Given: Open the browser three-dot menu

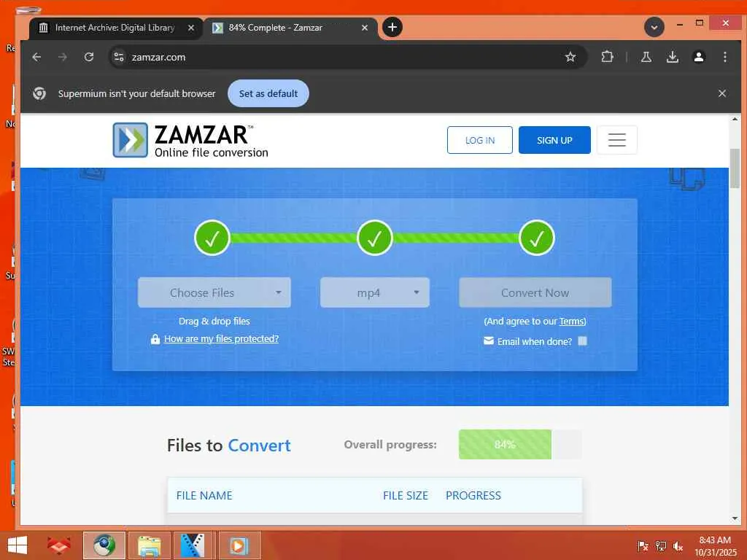Looking at the screenshot, I should click(724, 57).
